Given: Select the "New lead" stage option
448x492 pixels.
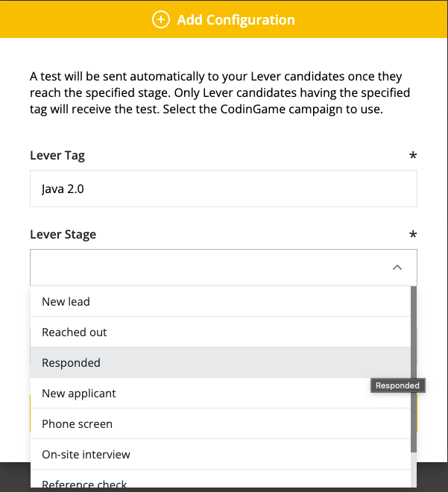Looking at the screenshot, I should pyautogui.click(x=66, y=302).
